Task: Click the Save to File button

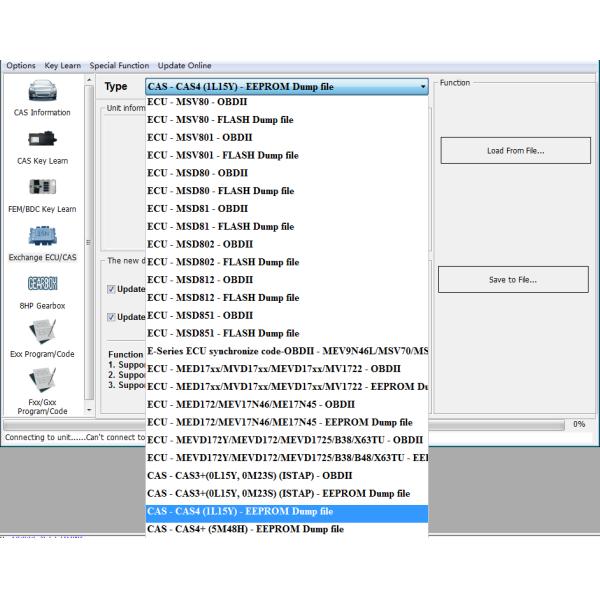Action: [513, 280]
